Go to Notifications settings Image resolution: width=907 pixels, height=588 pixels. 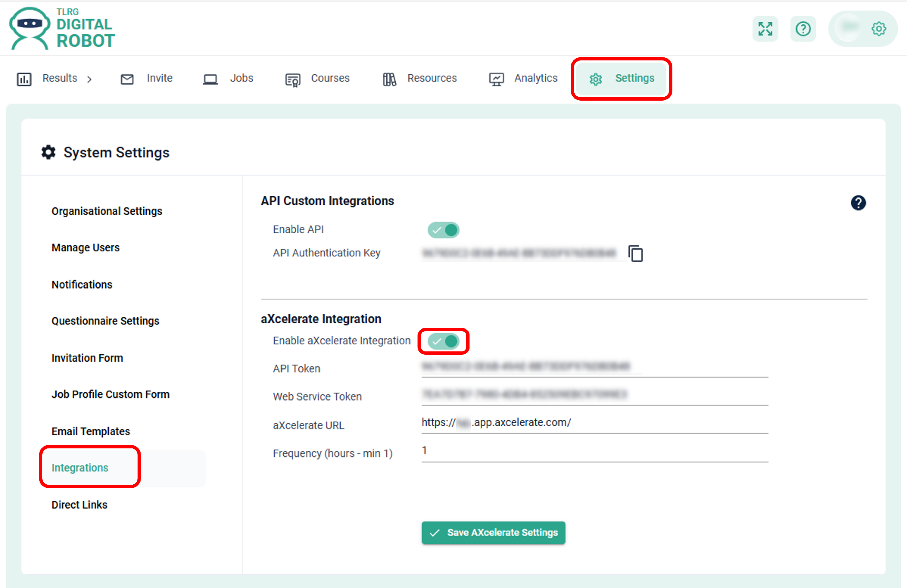pos(82,284)
